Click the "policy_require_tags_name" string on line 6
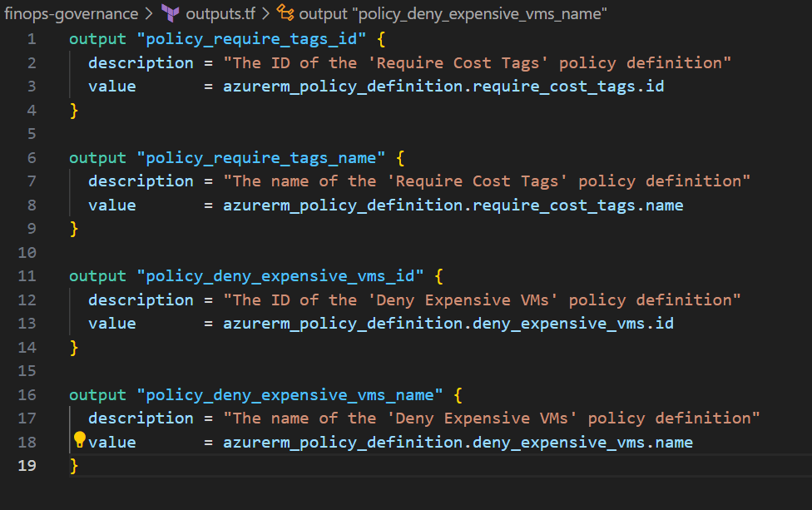The width and height of the screenshot is (812, 510). (262, 157)
